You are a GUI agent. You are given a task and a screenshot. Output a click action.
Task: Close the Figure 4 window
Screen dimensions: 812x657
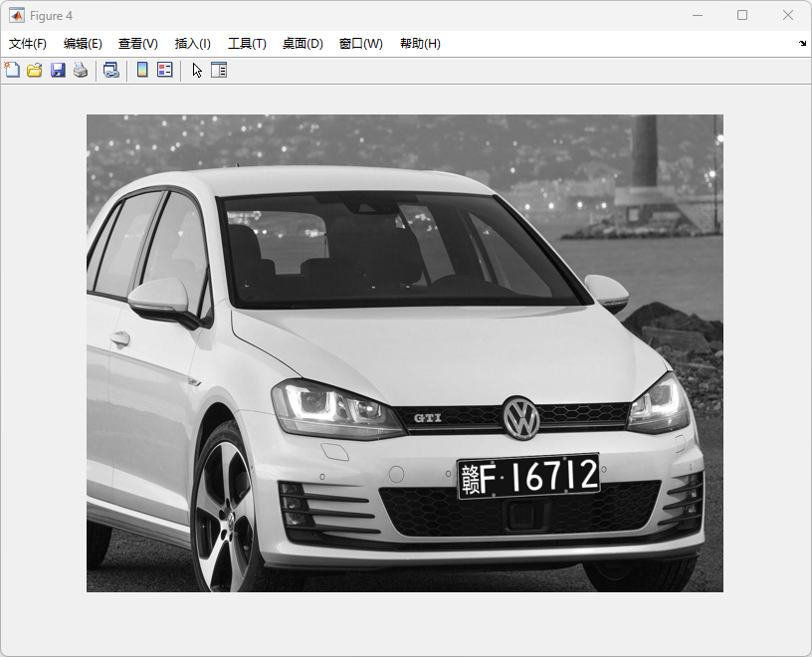(788, 16)
